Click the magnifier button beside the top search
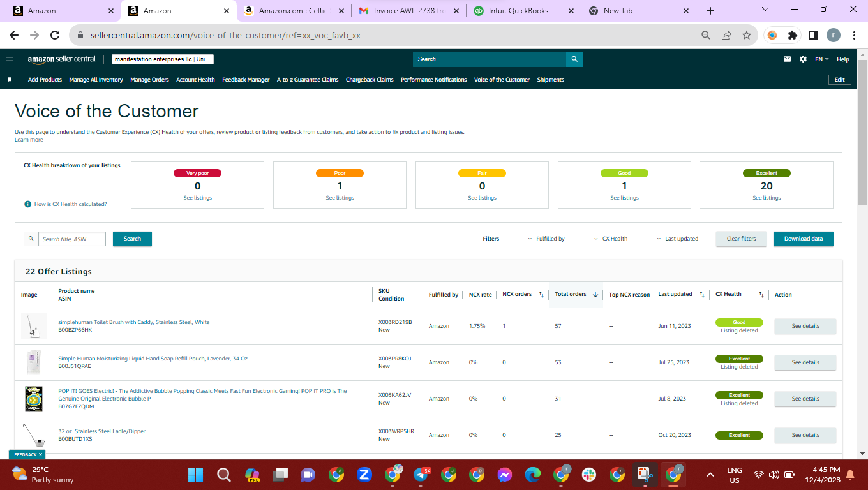The width and height of the screenshot is (868, 490). click(x=574, y=59)
